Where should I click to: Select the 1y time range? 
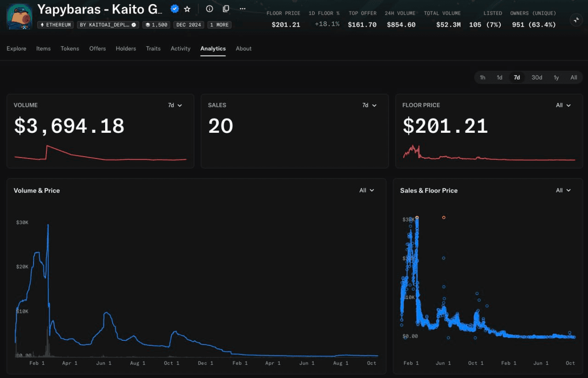556,78
